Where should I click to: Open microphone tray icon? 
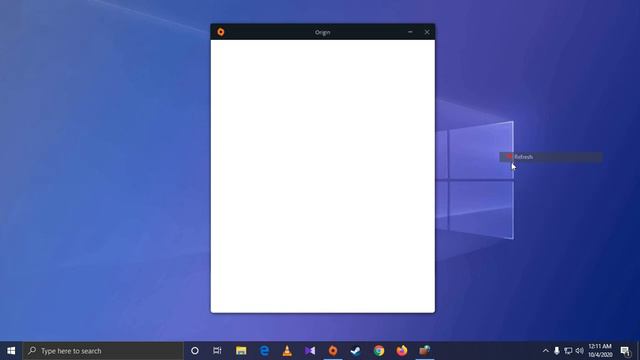[x=557, y=351]
